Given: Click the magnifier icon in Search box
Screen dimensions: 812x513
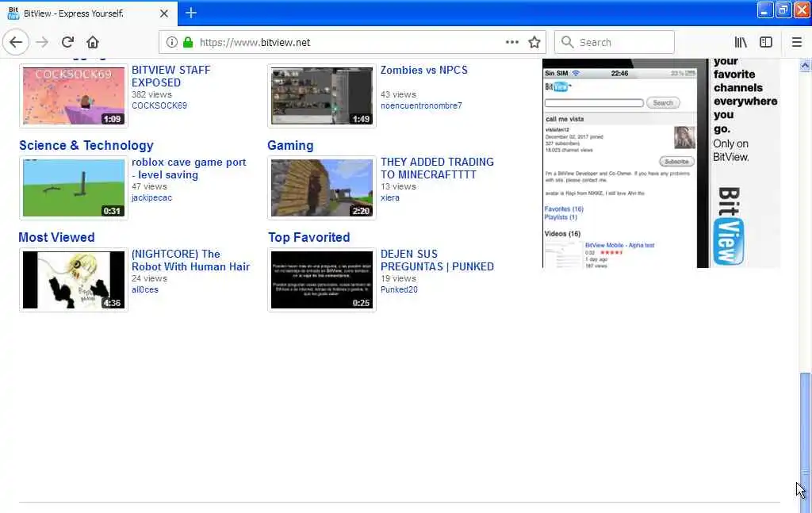Looking at the screenshot, I should pos(568,42).
